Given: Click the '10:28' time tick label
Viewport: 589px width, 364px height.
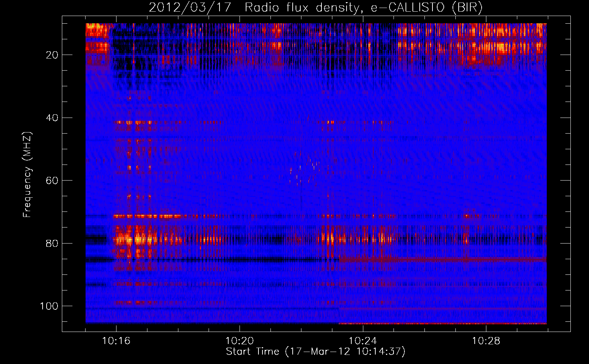Looking at the screenshot, I should (x=486, y=341).
